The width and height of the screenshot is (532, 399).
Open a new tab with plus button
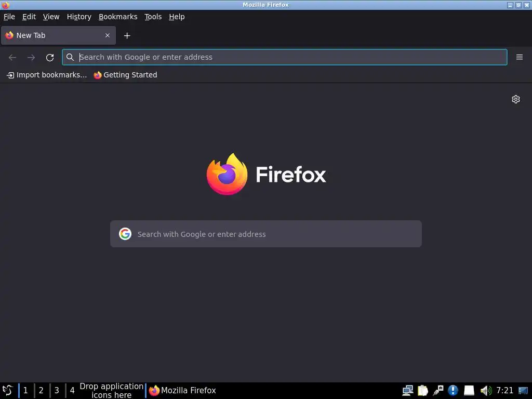coord(127,36)
